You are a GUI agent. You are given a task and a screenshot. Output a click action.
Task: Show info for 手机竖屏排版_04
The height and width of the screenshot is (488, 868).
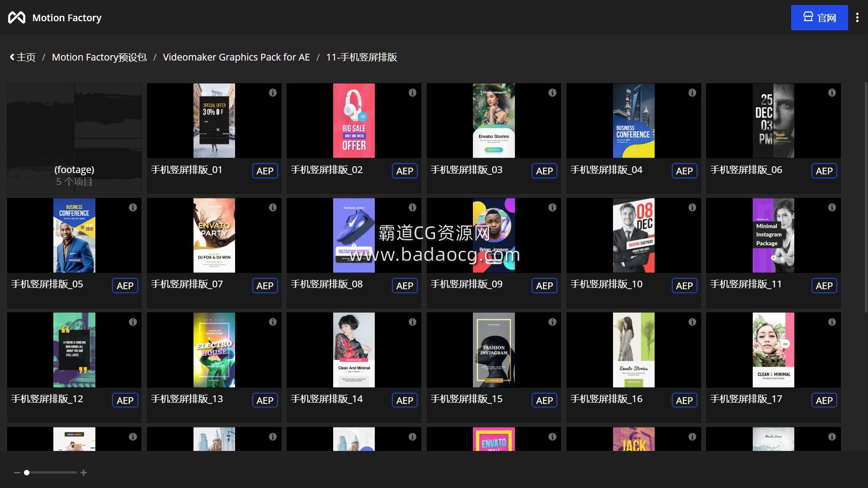(x=692, y=93)
